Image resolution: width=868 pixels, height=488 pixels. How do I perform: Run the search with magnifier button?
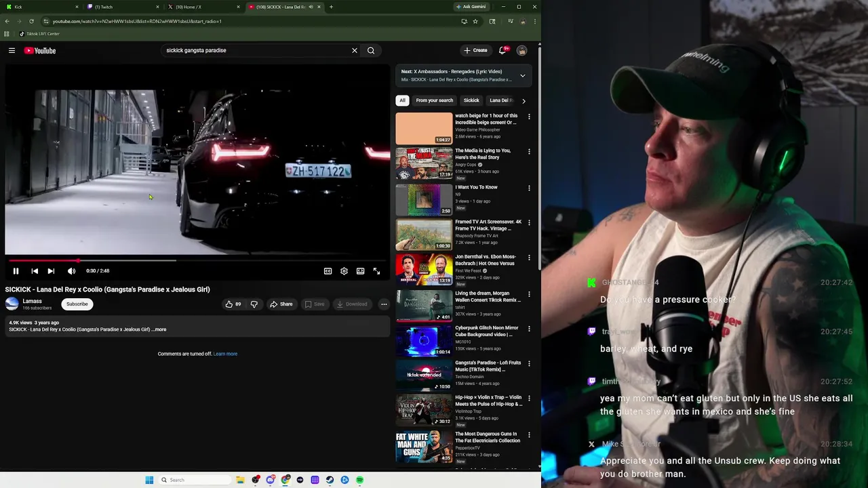coord(371,50)
